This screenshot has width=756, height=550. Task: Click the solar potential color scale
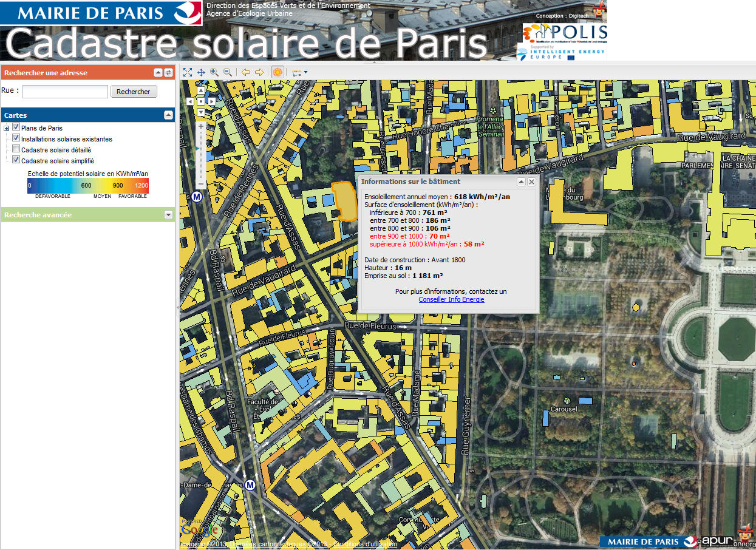click(x=88, y=187)
